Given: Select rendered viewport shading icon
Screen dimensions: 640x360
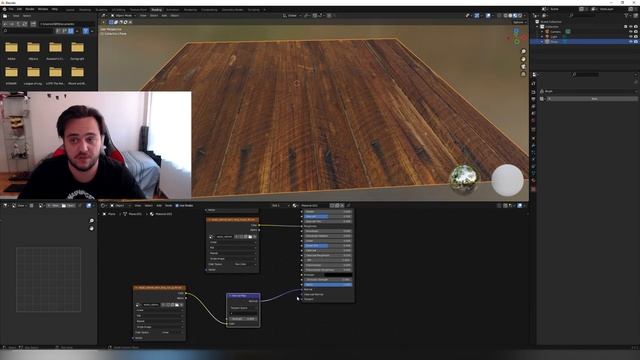Looking at the screenshot, I should [520, 16].
